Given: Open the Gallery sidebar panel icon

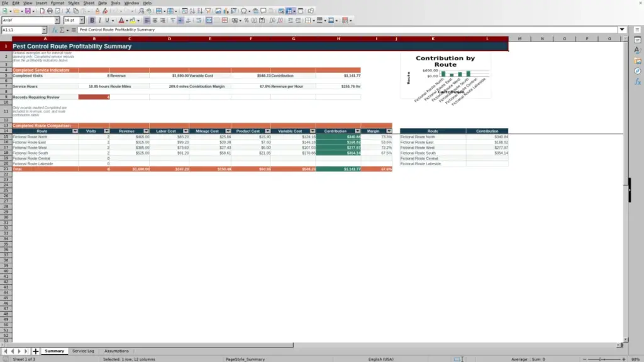Looking at the screenshot, I should [x=638, y=61].
